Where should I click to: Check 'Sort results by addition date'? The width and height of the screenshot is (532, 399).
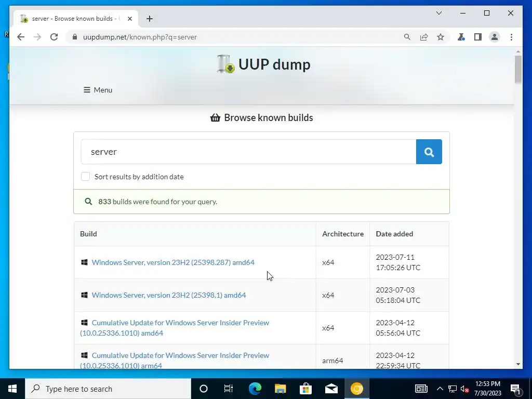click(x=86, y=177)
